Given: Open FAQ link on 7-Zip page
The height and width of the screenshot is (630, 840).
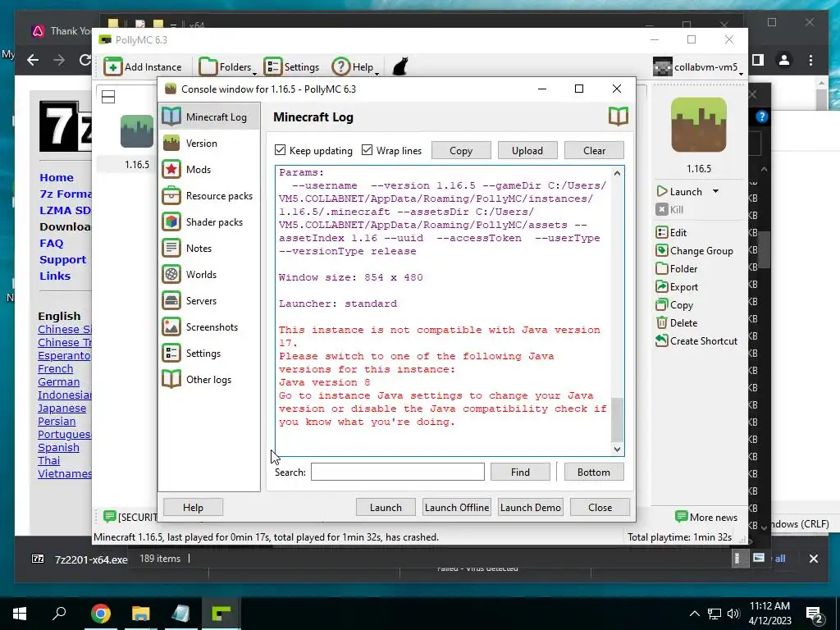Looking at the screenshot, I should [52, 243].
